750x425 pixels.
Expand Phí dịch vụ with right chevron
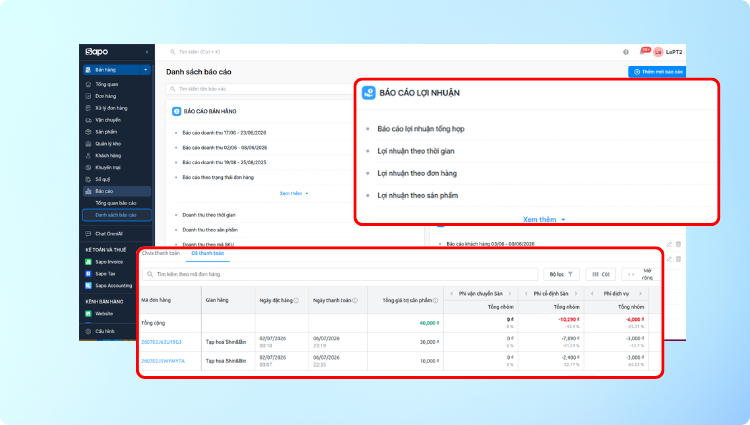pyautogui.click(x=640, y=294)
